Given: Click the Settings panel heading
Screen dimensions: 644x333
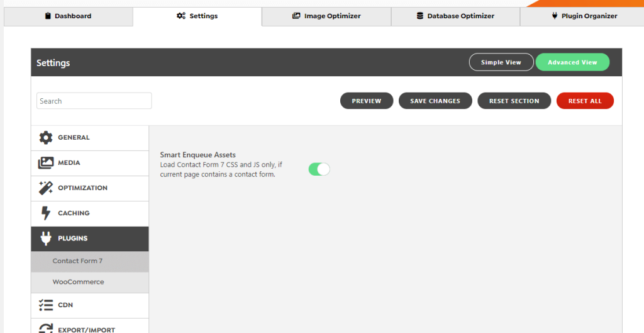Looking at the screenshot, I should pos(53,63).
